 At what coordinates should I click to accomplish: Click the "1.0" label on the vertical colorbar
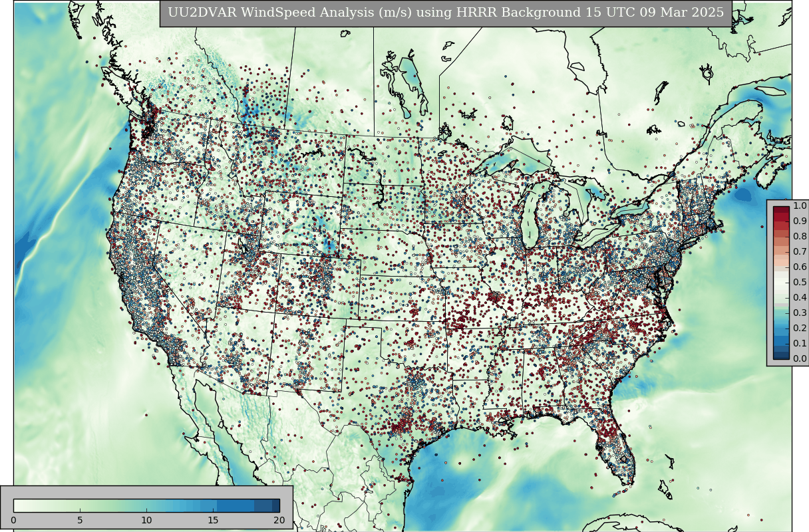[x=800, y=206]
